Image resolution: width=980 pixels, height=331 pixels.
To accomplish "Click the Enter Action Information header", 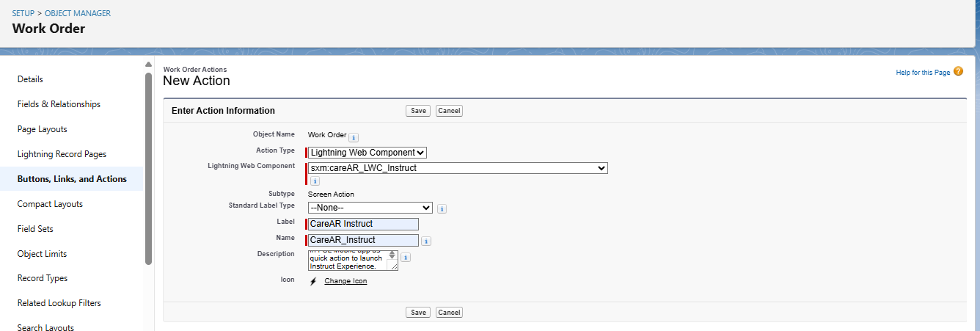I will pos(223,111).
